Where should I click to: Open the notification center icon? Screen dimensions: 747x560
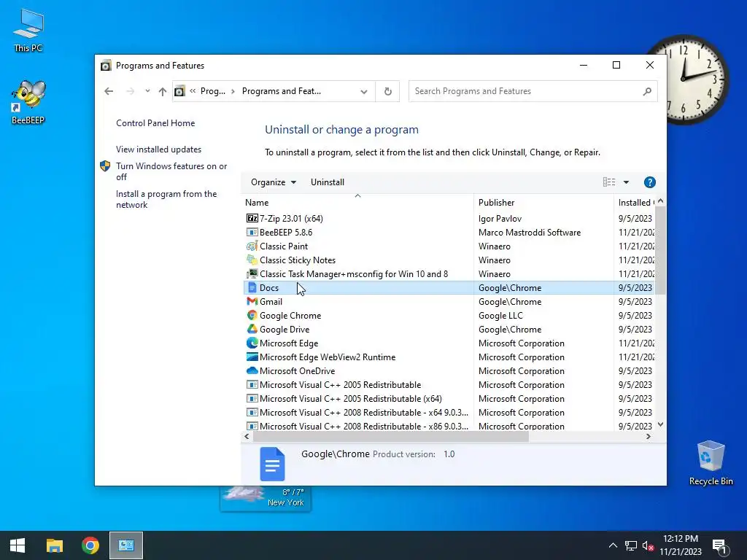pyautogui.click(x=719, y=546)
